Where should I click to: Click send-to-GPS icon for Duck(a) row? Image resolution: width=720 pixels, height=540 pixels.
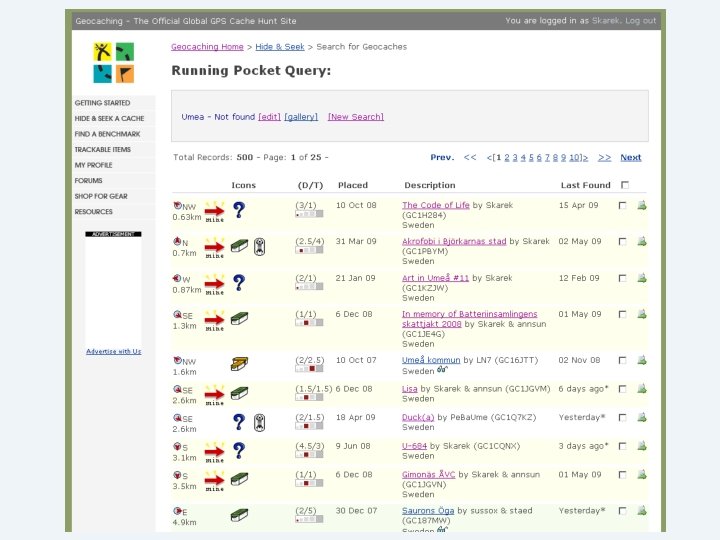pyautogui.click(x=642, y=417)
